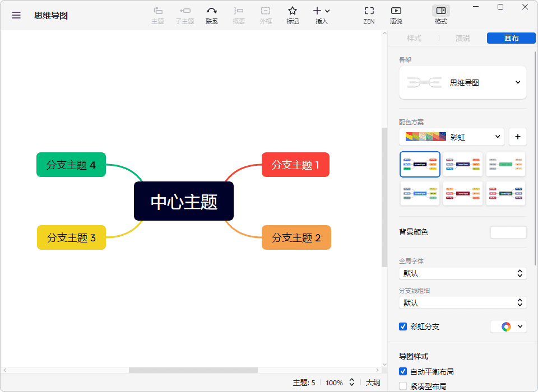Minimize the application window
Screen dimensions: 538x392
point(476,7)
